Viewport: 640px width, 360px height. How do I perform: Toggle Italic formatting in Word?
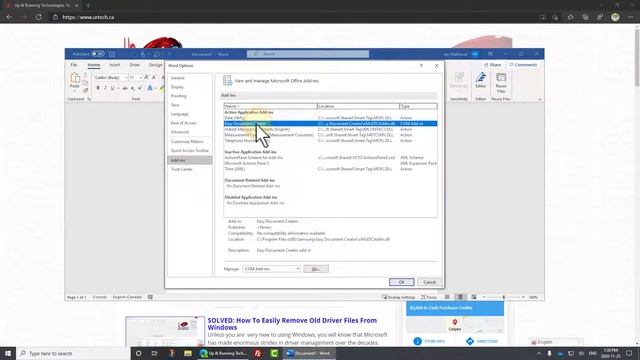click(x=105, y=88)
